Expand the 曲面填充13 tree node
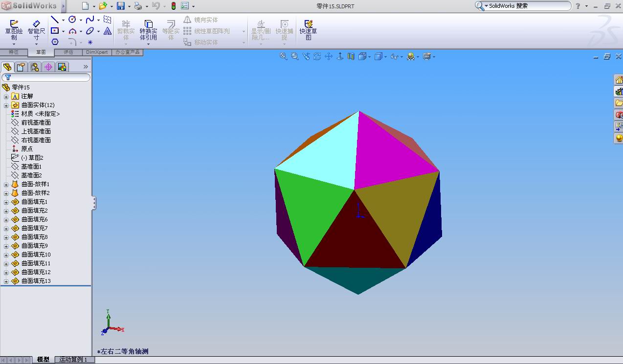The width and height of the screenshot is (623, 364). 6,281
